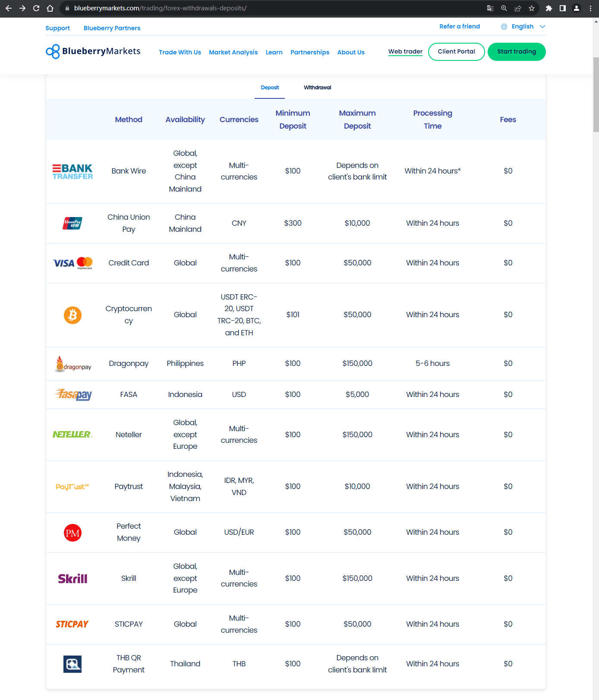This screenshot has width=599, height=700.
Task: Click the zoom magnifier icon in address bar
Action: [x=504, y=8]
